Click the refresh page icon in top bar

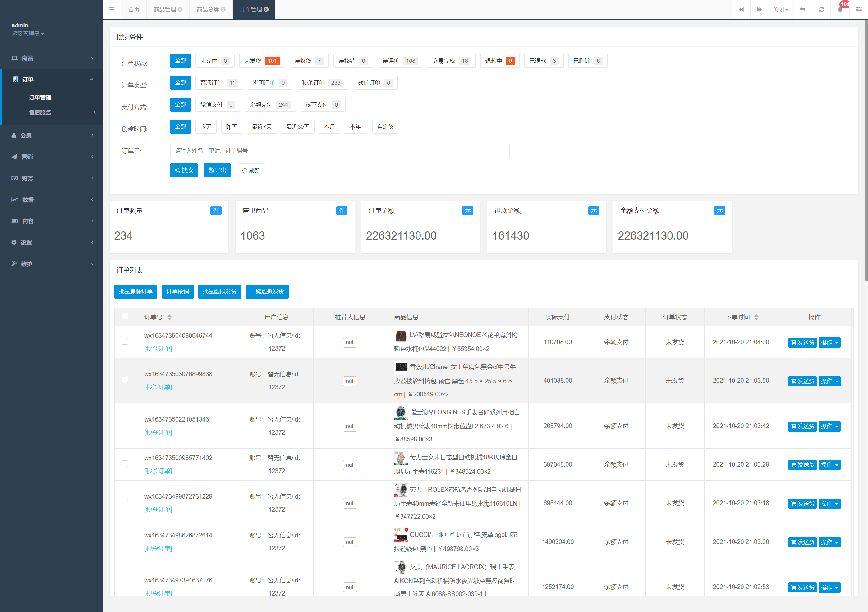coord(821,9)
